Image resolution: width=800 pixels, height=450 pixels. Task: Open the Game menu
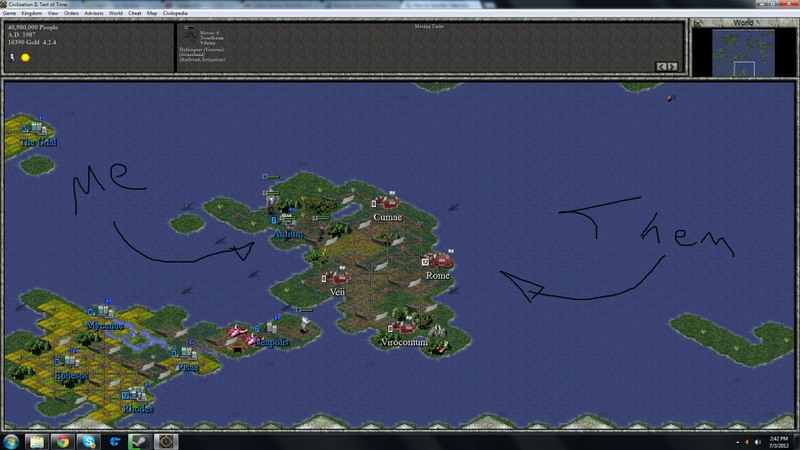9,13
